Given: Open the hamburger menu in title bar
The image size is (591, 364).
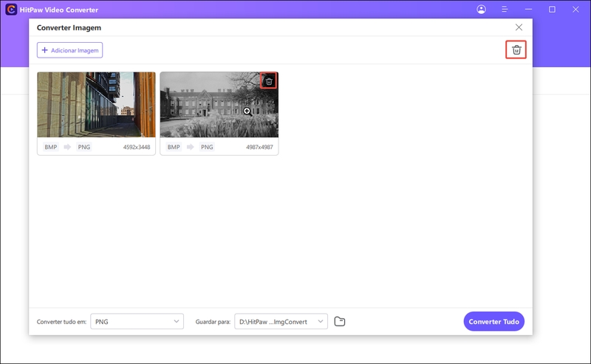Looking at the screenshot, I should point(505,10).
